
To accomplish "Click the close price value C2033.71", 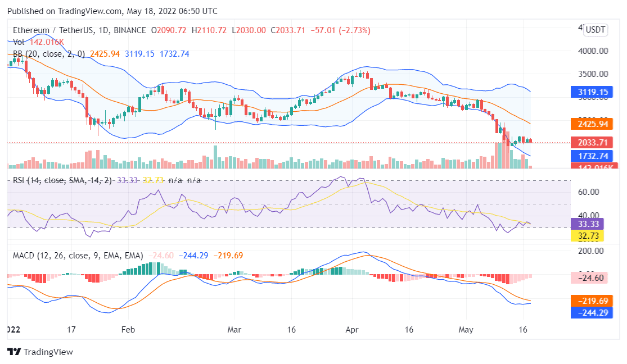I will [x=288, y=30].
